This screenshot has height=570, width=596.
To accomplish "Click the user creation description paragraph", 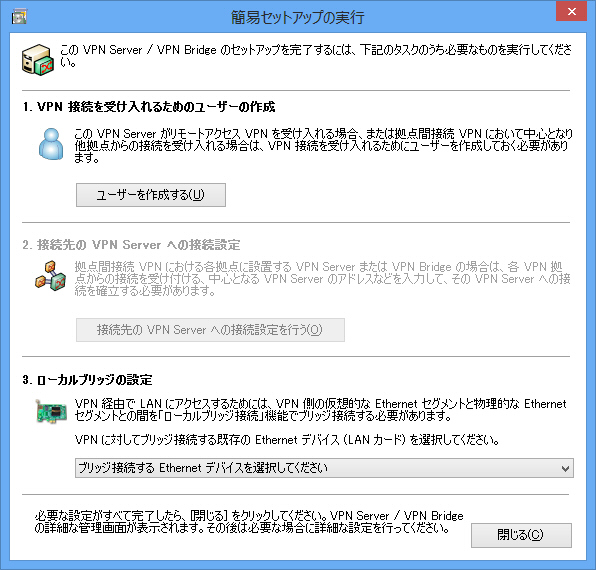I will click(323, 146).
